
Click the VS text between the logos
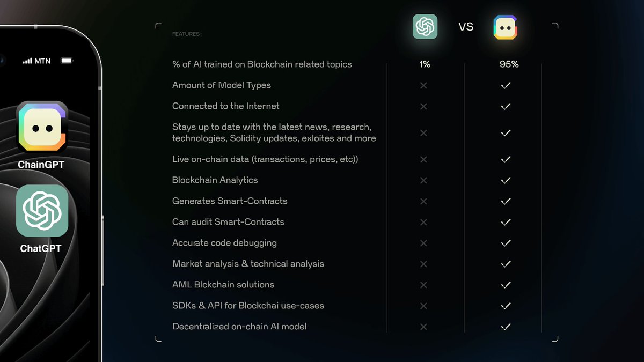click(x=466, y=27)
